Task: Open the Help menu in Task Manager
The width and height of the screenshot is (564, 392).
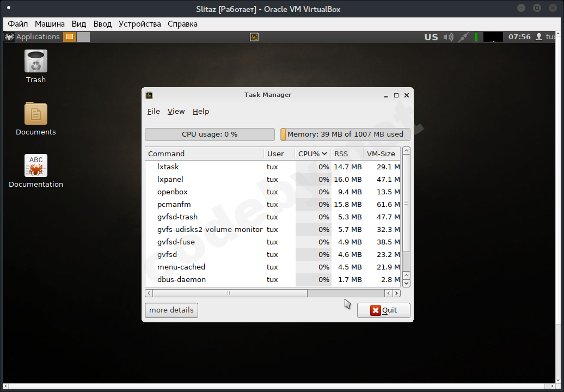Action: [x=201, y=112]
